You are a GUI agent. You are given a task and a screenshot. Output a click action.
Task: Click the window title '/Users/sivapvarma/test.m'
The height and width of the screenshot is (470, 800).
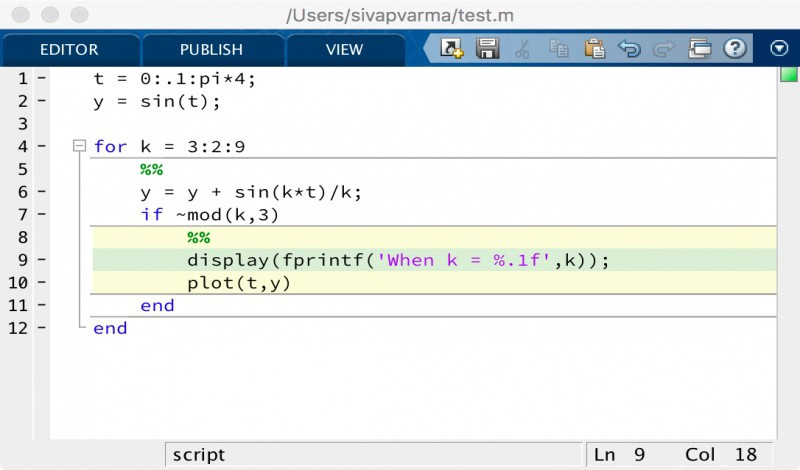point(400,15)
